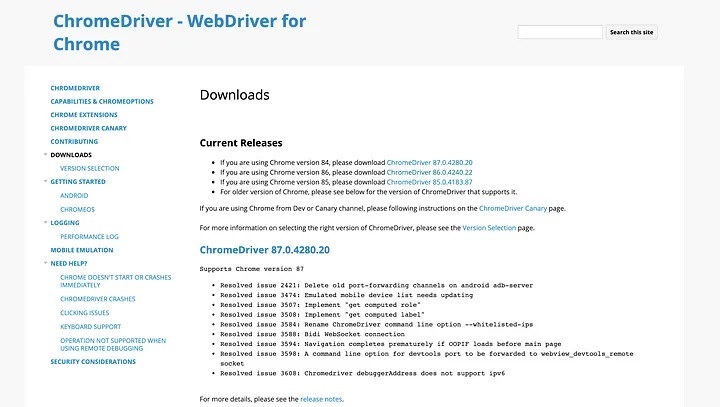
Task: Open Chrome doesn't start or crashes immediately
Action: 115,281
